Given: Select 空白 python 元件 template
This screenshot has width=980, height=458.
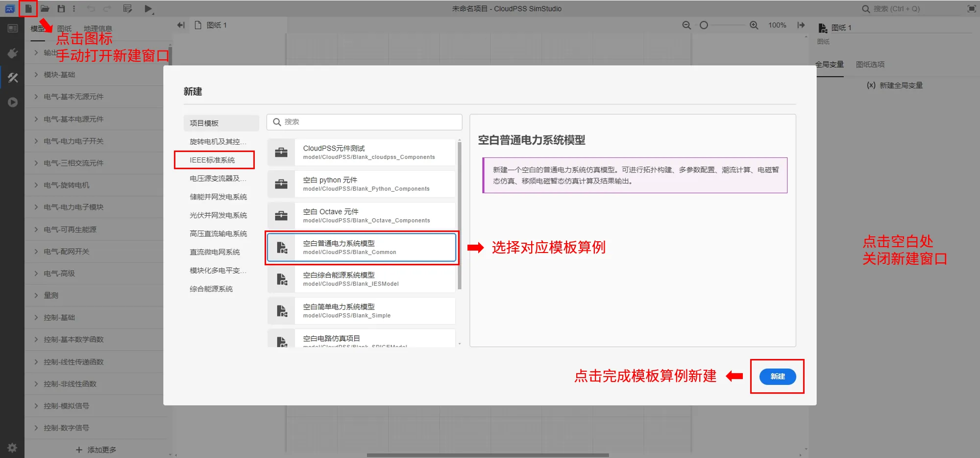Looking at the screenshot, I should coord(362,184).
